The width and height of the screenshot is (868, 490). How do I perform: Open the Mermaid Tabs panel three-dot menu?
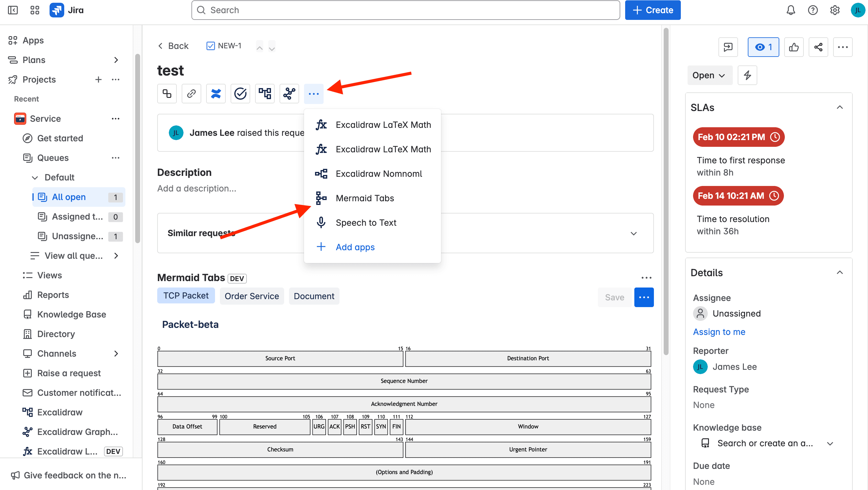point(646,278)
